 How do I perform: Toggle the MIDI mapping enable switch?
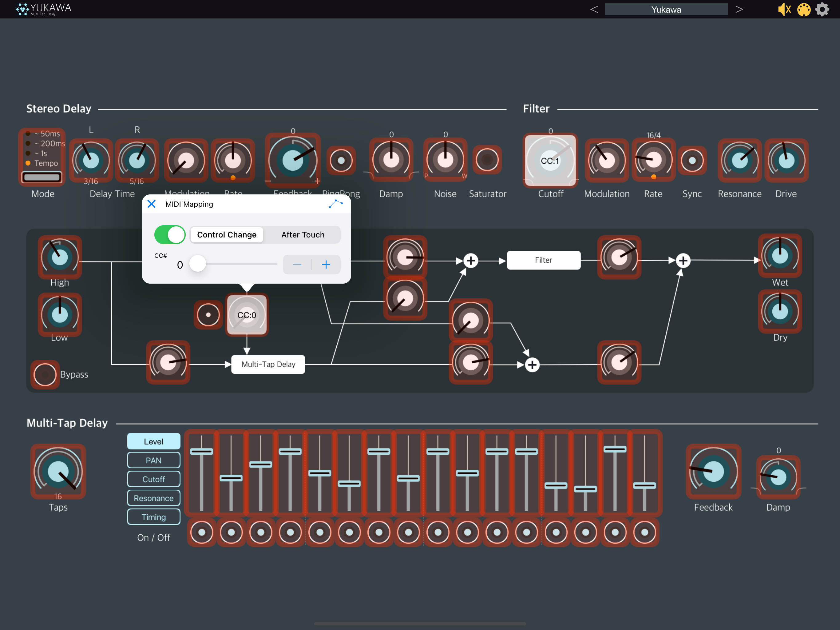170,235
